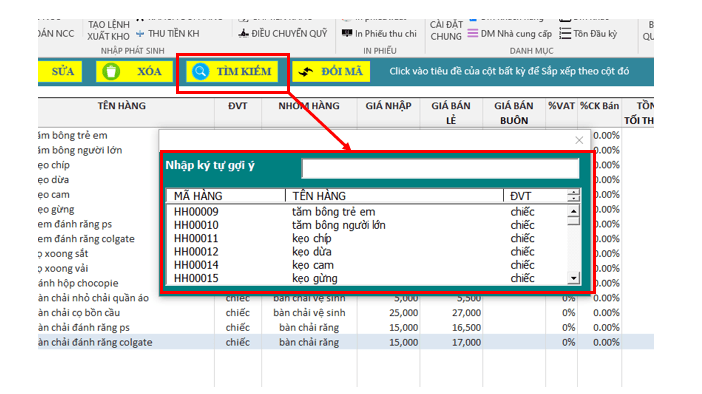Click THU TIỀN KH ribbon label
The height and width of the screenshot is (394, 702).
[x=174, y=34]
